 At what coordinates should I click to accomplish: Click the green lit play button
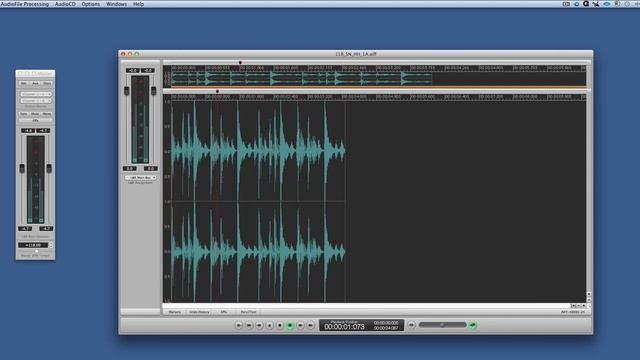point(290,325)
